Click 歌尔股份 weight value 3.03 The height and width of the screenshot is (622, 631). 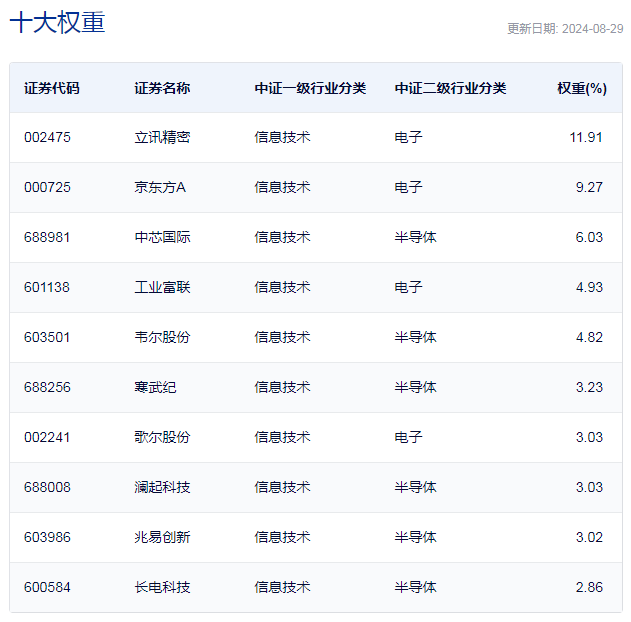click(589, 437)
